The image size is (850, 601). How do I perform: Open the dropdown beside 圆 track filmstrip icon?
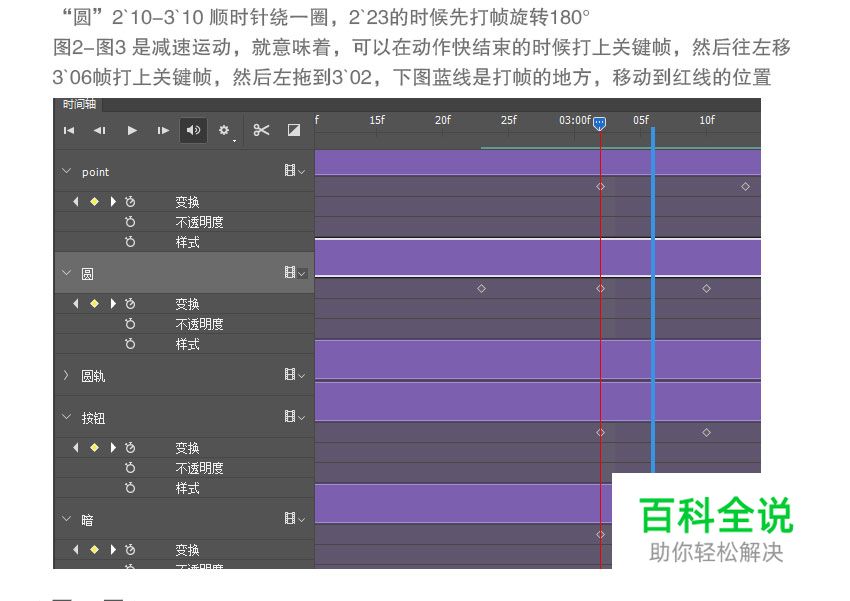click(300, 272)
